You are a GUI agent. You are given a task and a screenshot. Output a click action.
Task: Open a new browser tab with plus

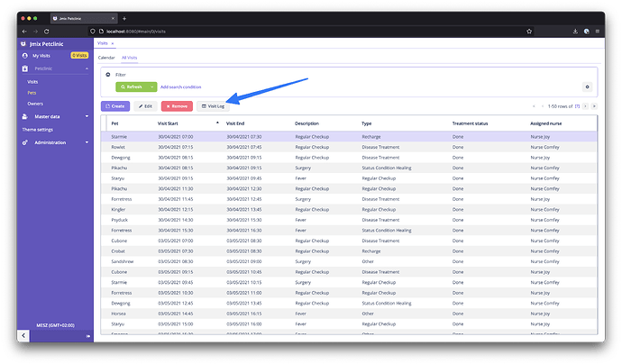point(124,18)
